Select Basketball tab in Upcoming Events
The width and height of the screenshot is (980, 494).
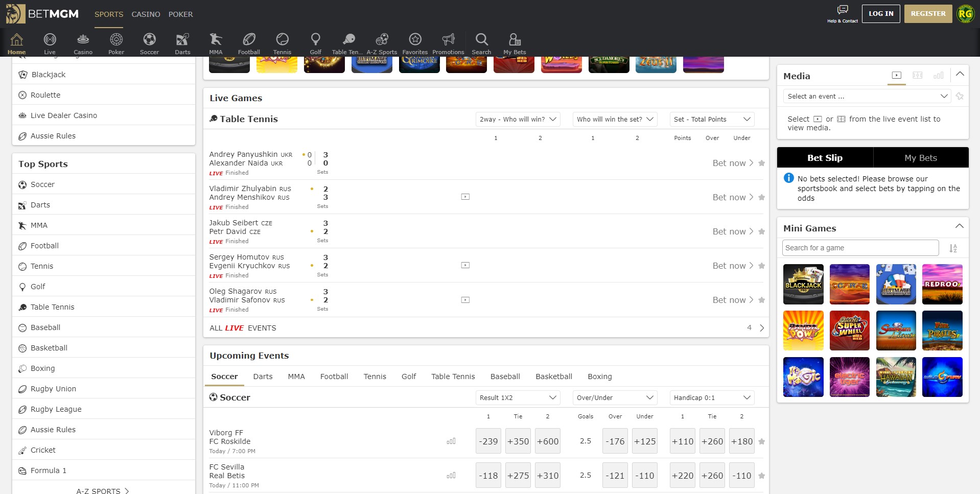click(554, 377)
